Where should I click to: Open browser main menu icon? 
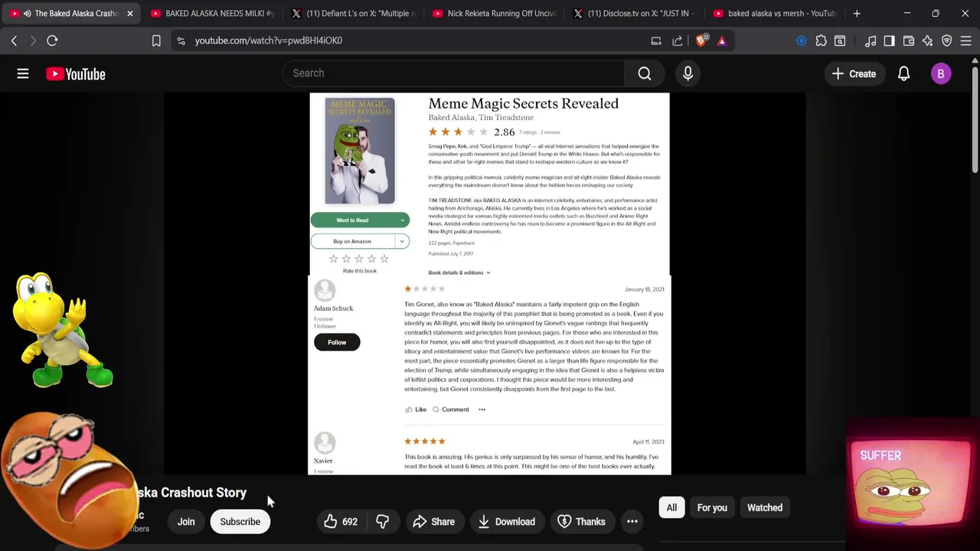click(x=966, y=41)
